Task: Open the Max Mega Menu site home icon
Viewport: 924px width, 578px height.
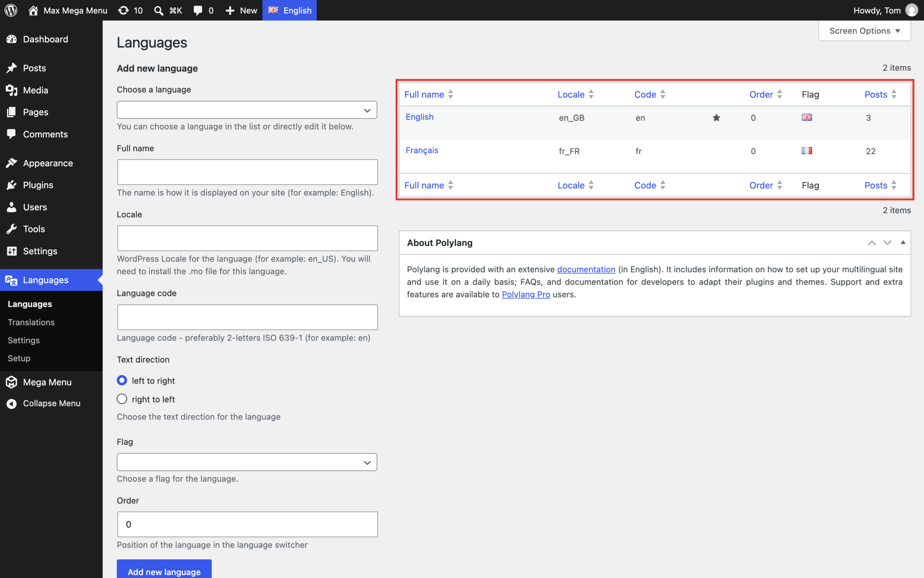Action: (x=33, y=10)
